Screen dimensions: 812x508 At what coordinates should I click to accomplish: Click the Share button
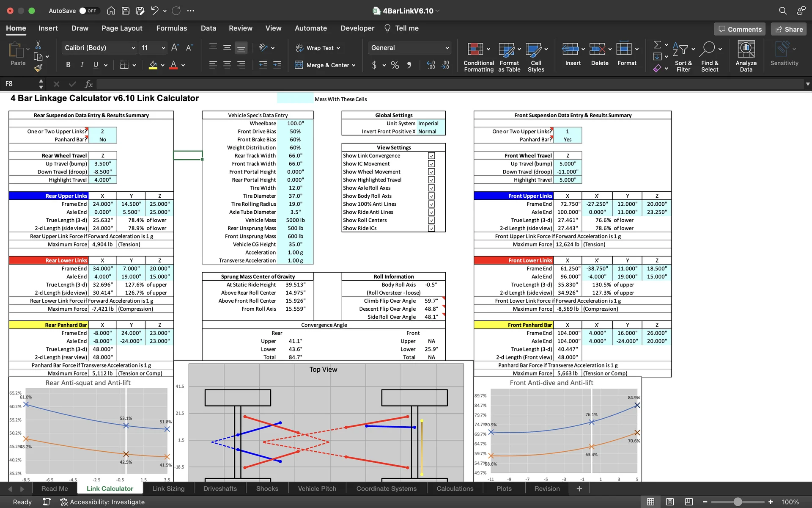click(x=789, y=29)
